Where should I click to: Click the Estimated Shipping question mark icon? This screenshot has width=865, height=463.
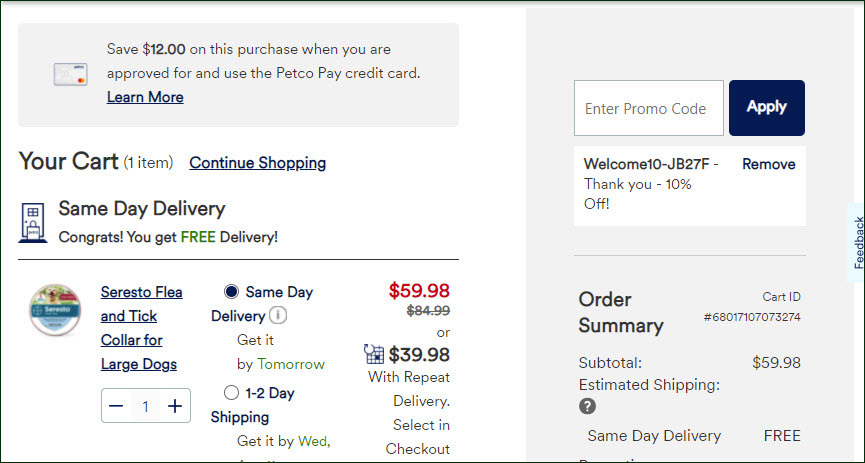pyautogui.click(x=588, y=407)
